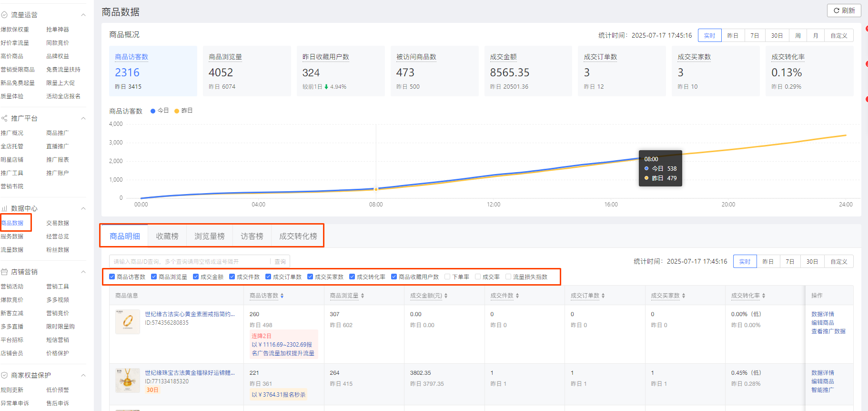Image resolution: width=868 pixels, height=411 pixels.
Task: Click the 数据中心 bar chart icon
Action: [x=4, y=208]
